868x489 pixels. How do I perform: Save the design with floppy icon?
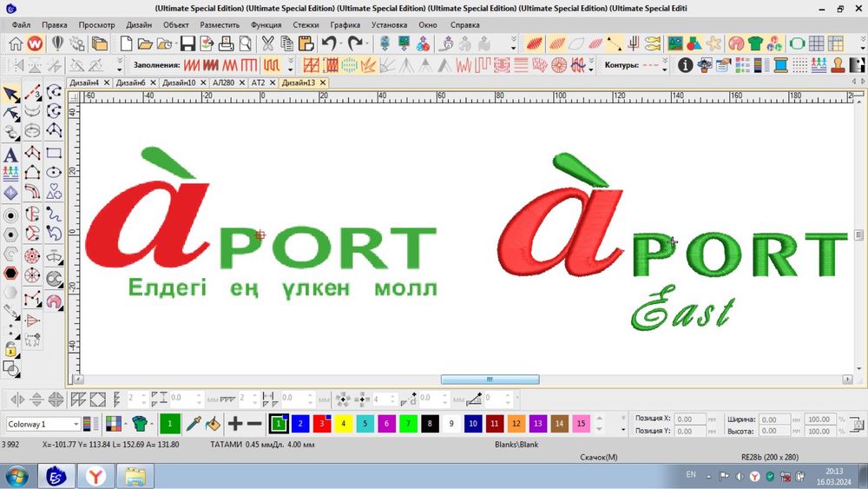[187, 43]
